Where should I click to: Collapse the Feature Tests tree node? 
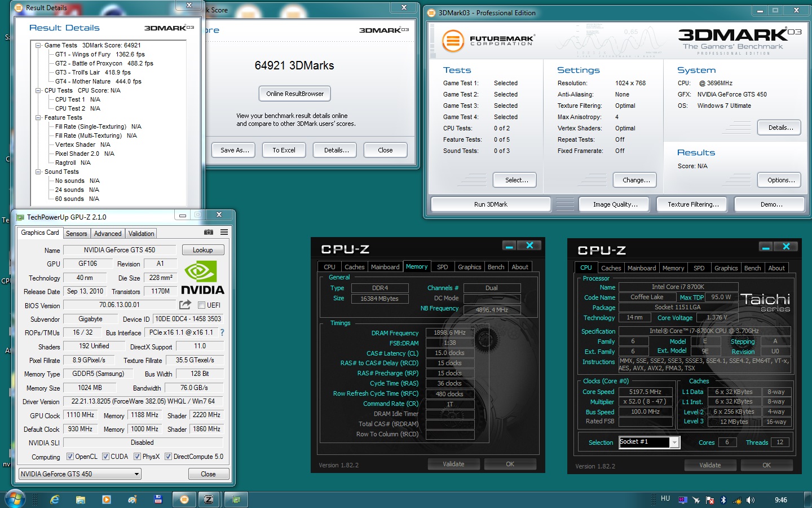click(x=38, y=117)
